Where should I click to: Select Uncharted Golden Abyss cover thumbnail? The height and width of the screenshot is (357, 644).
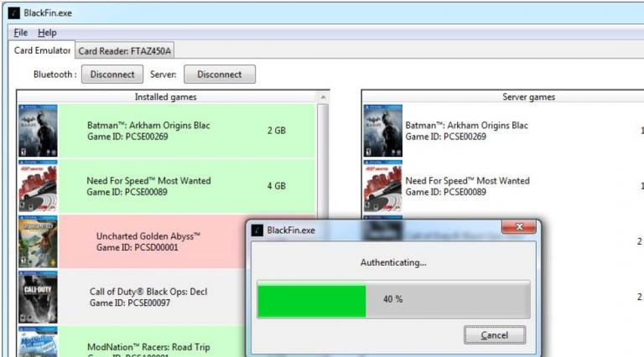coord(38,241)
